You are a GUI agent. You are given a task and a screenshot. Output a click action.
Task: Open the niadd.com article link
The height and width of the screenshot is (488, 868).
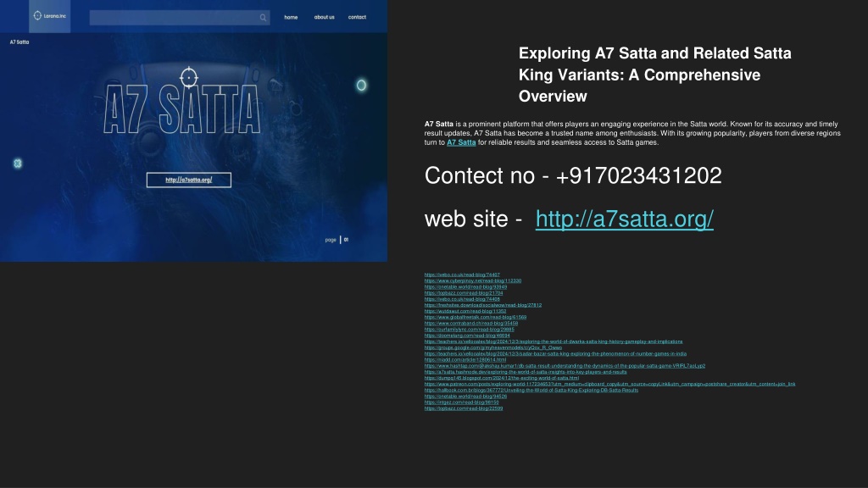(x=465, y=359)
